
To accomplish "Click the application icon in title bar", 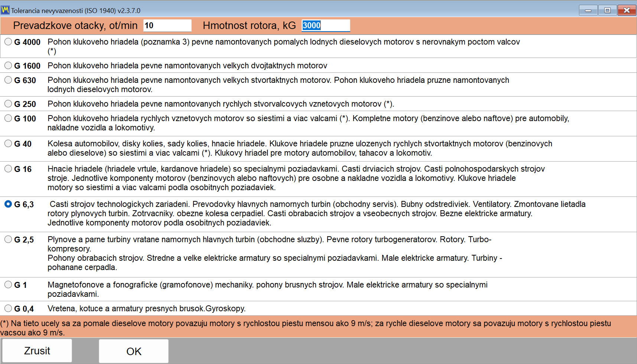I will tap(5, 10).
